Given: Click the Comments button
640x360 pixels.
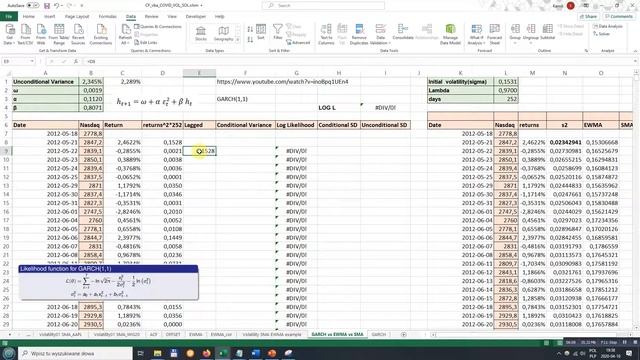Looking at the screenshot, I should pyautogui.click(x=618, y=16).
